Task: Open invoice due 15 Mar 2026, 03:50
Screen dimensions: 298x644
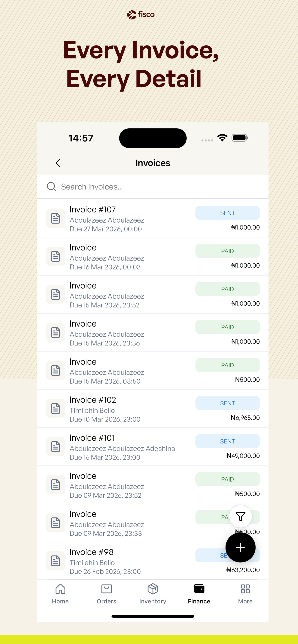Action: (153, 370)
